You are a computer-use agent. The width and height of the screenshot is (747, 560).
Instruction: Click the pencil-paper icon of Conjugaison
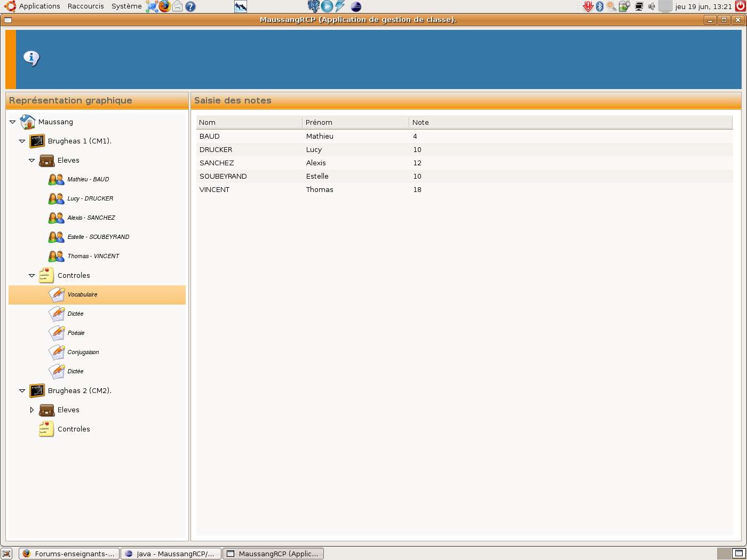tap(57, 352)
